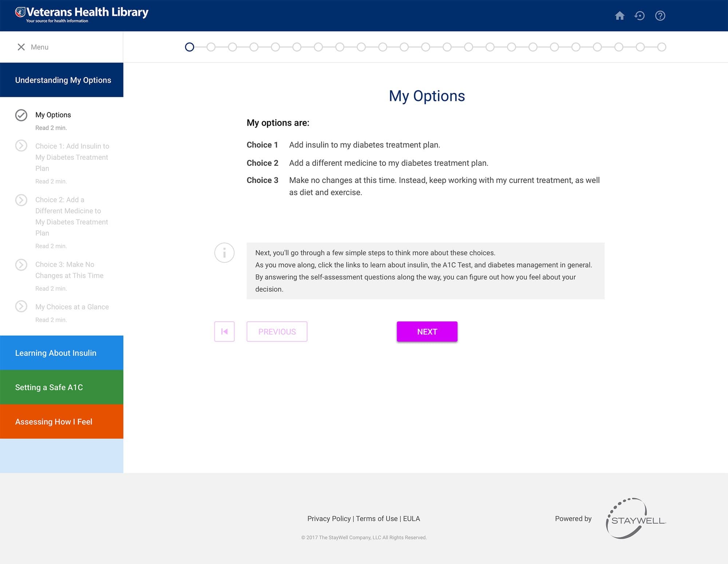Open Choice 3: Make No Changes item
This screenshot has height=564, width=728.
pyautogui.click(x=69, y=270)
